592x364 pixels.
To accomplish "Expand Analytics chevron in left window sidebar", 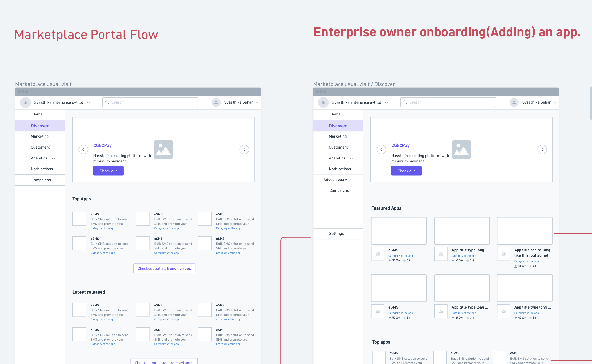I will click(54, 159).
